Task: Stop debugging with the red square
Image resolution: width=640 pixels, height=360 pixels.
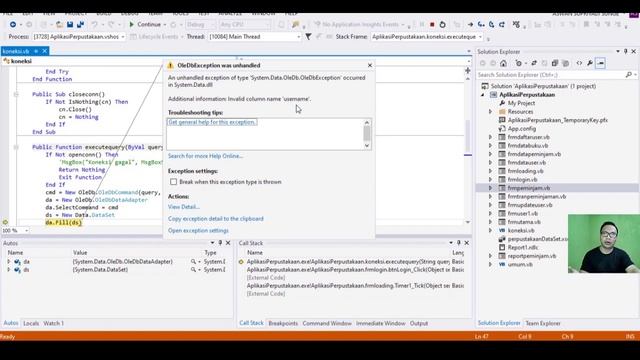Action: 432,25
